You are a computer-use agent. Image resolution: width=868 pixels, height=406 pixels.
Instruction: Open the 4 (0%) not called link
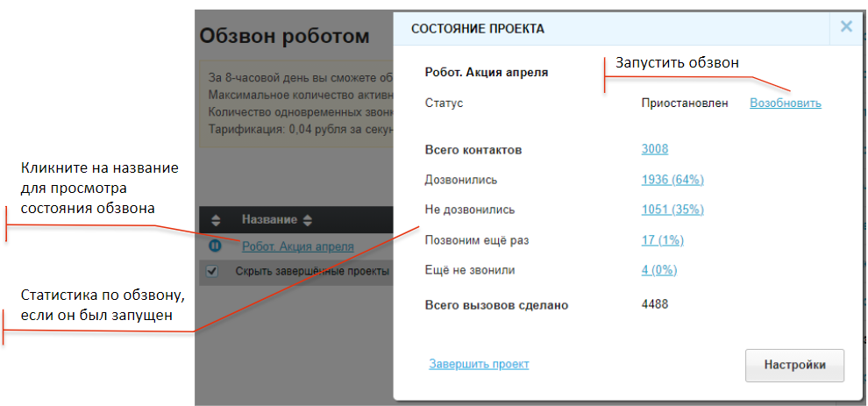(x=659, y=271)
